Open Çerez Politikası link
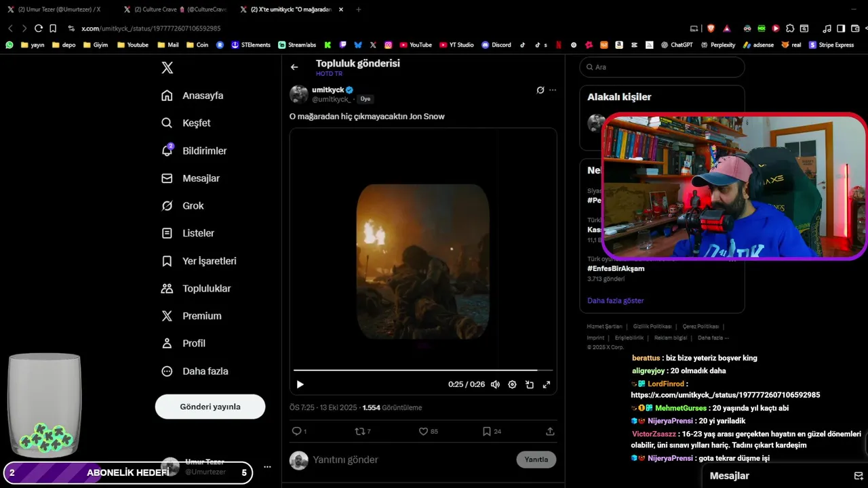Screen dimensions: 868x488 (701, 327)
